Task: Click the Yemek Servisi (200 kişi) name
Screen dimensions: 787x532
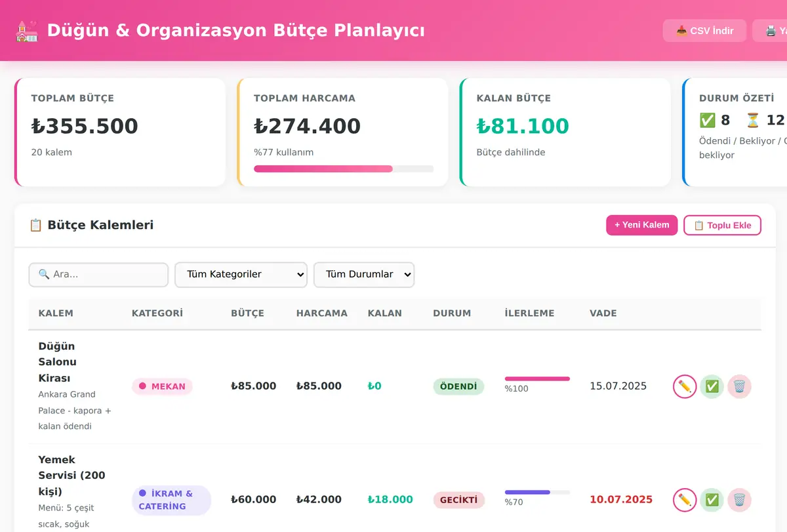Action: coord(72,476)
